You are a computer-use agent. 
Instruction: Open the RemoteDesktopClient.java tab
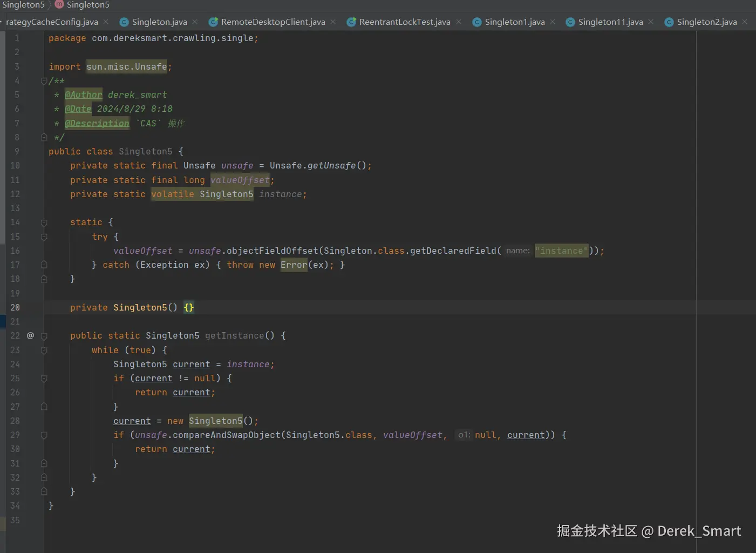[273, 22]
